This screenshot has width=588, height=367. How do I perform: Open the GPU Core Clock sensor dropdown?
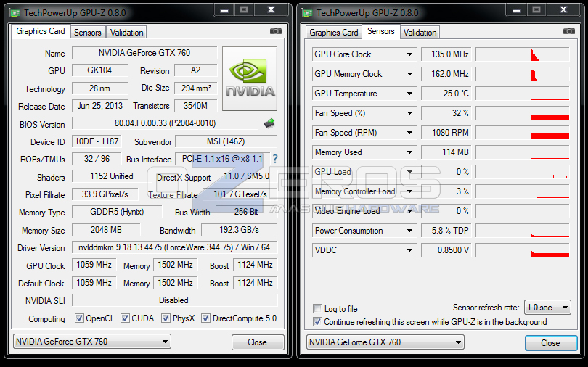click(409, 54)
